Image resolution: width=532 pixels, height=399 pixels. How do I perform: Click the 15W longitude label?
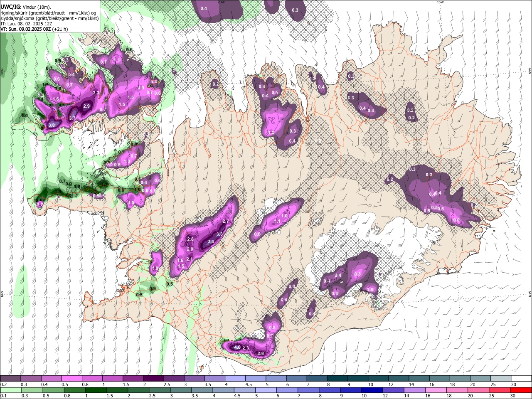click(440, 2)
